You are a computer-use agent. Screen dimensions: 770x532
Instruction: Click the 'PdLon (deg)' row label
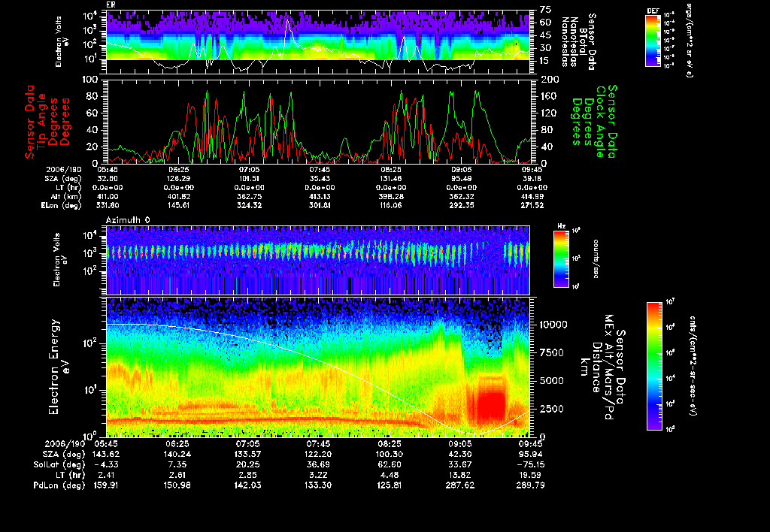point(59,485)
